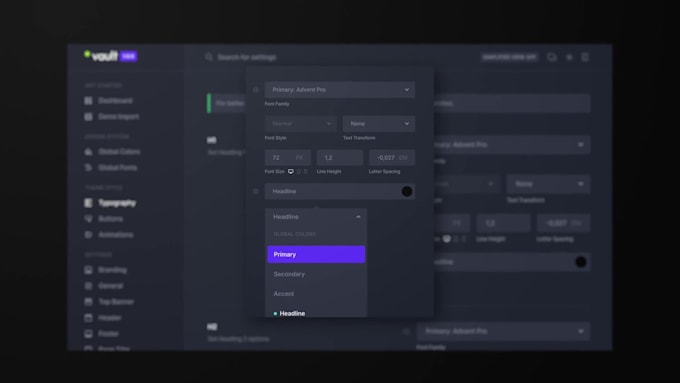Select tablet device icon under Font Size in popup
Viewport: 680px width, 383px height.
coord(299,172)
